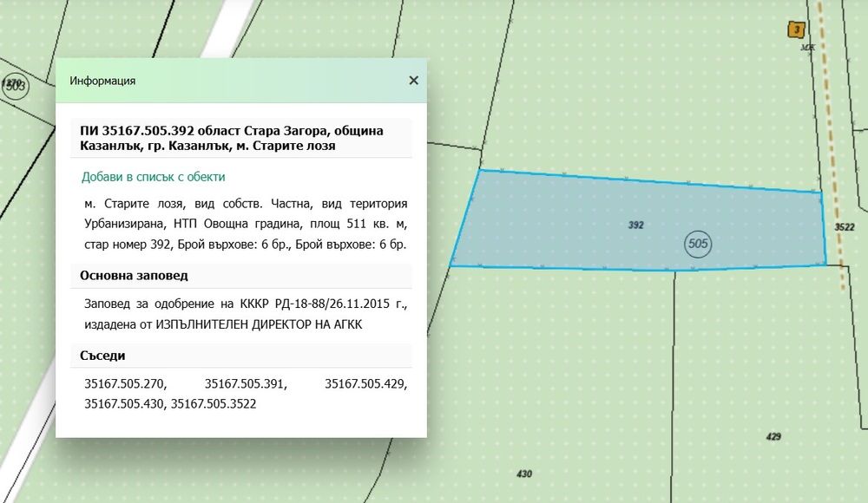Image resolution: width=868 pixels, height=503 pixels.
Task: Click parcel label 430 on the map
Action: [x=524, y=474]
